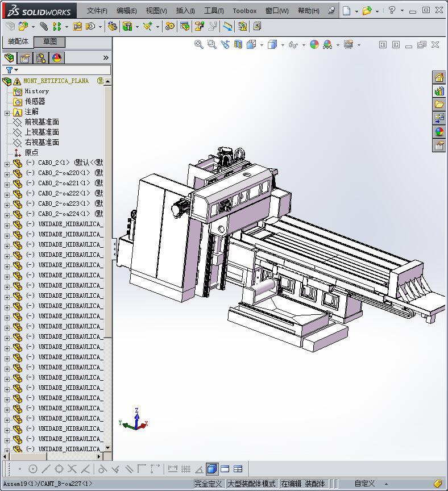Open the Custom Properties task pane tab

tap(439, 146)
